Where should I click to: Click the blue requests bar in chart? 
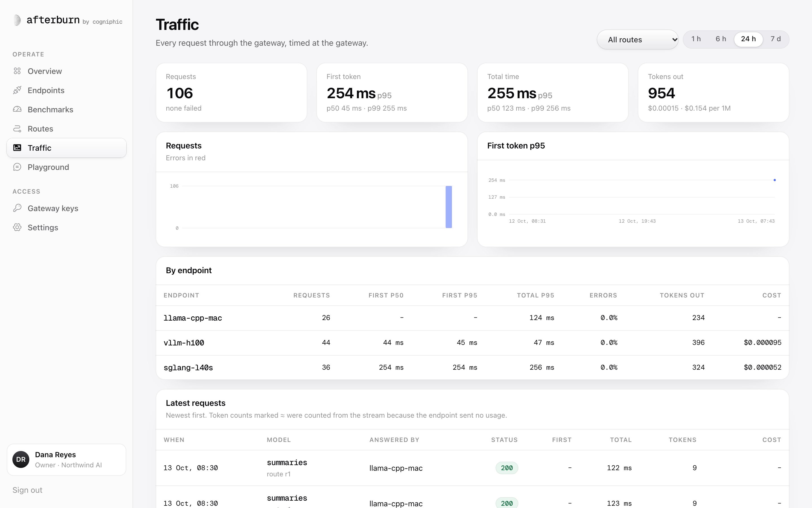(x=449, y=207)
